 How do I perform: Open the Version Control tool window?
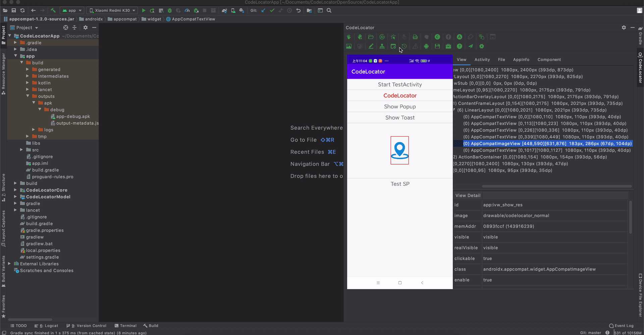pos(87,326)
